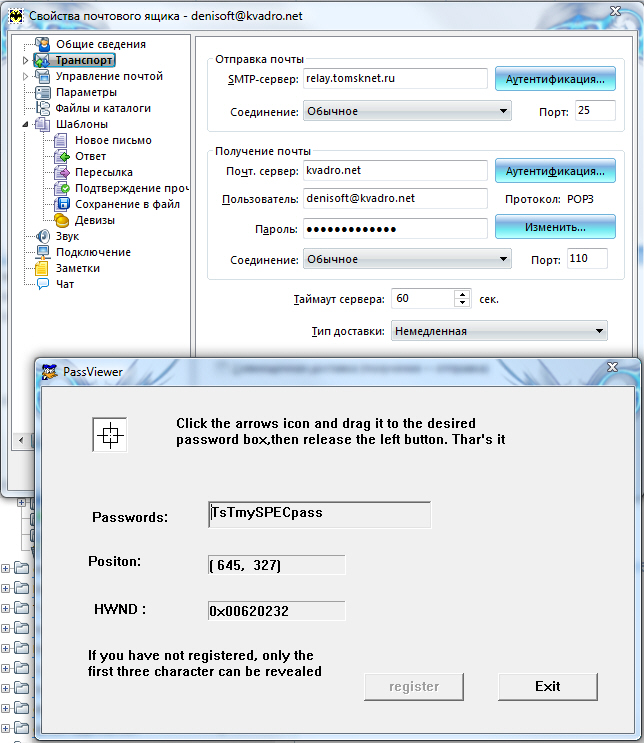Viewport: 644px width, 743px height.
Task: Increase the Таймаут сервера spinner value
Action: coord(462,294)
